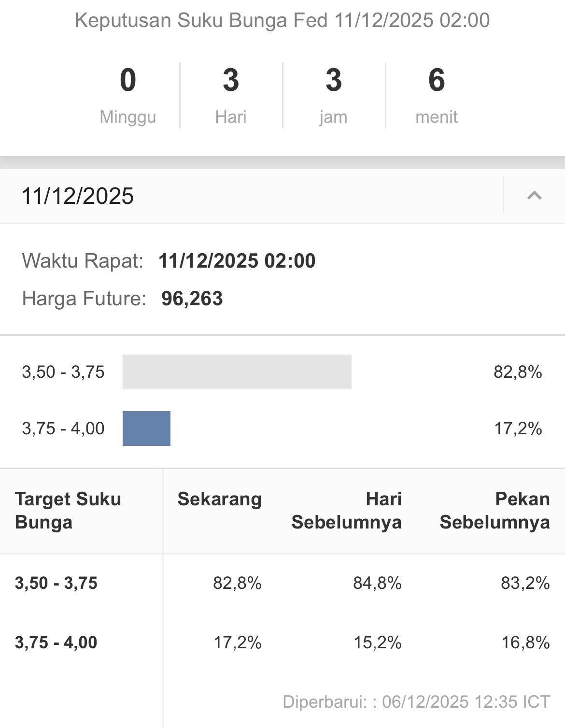Click the gray 3,50 - 3,75 probability bar
565x728 pixels.
click(x=237, y=372)
